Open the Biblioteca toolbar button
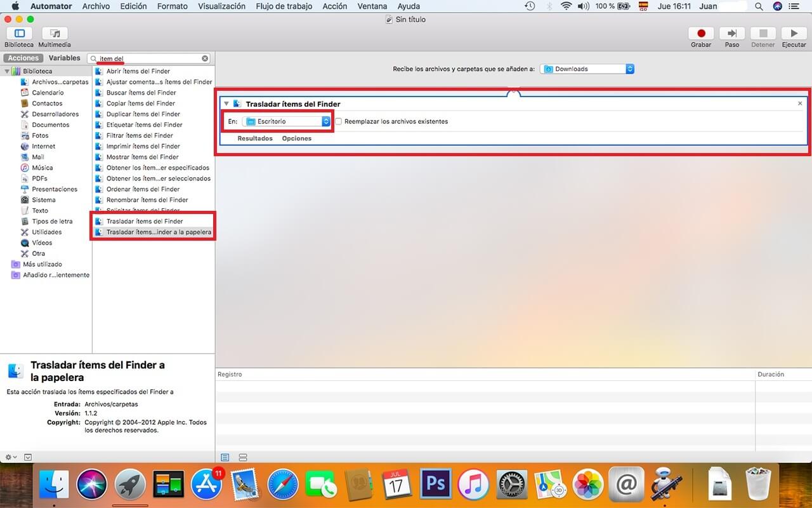The height and width of the screenshot is (508, 812). (19, 33)
